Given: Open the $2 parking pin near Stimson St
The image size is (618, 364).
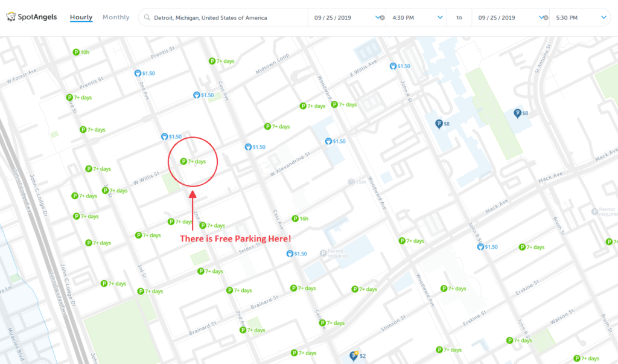Looking at the screenshot, I should [x=354, y=355].
